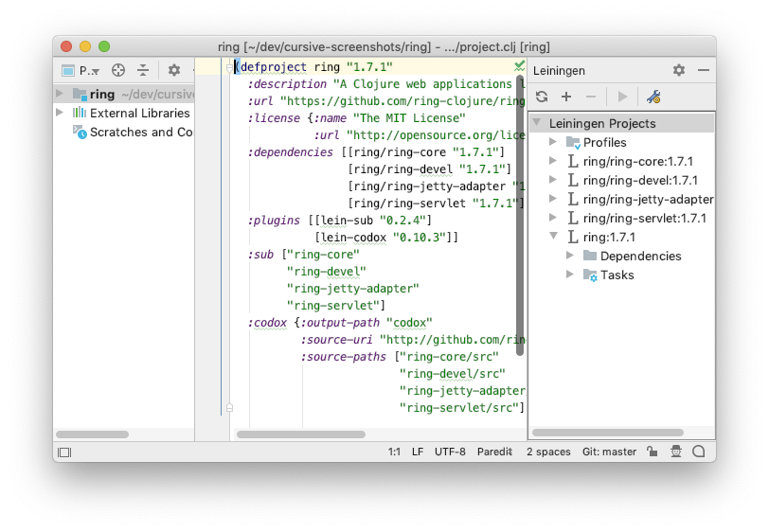769x532 pixels.
Task: Click the :source-paths keyword
Action: pos(343,357)
